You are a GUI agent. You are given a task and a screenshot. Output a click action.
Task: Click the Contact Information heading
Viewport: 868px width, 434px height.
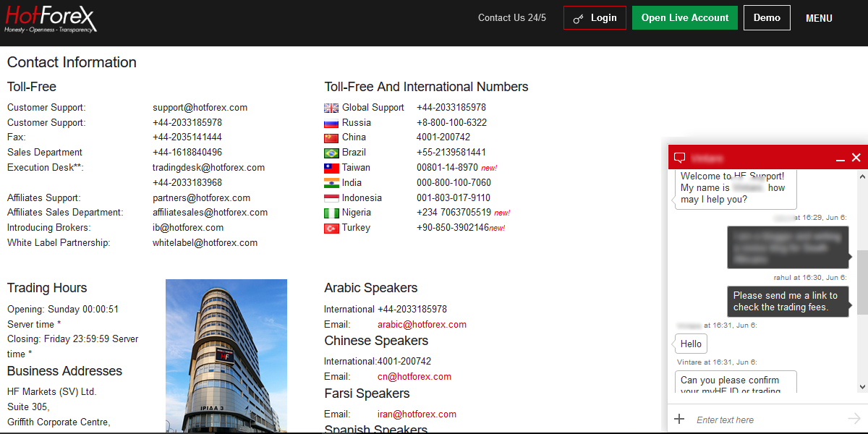coord(72,62)
